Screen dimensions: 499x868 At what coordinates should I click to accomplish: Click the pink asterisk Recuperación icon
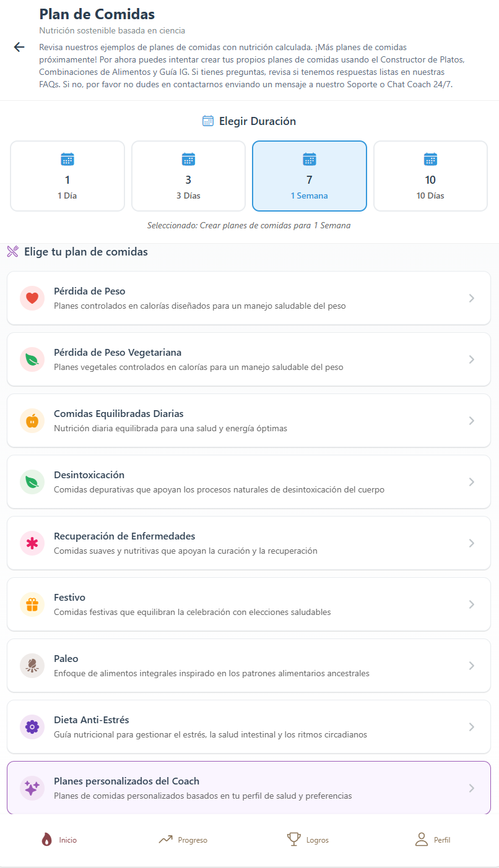pyautogui.click(x=32, y=543)
